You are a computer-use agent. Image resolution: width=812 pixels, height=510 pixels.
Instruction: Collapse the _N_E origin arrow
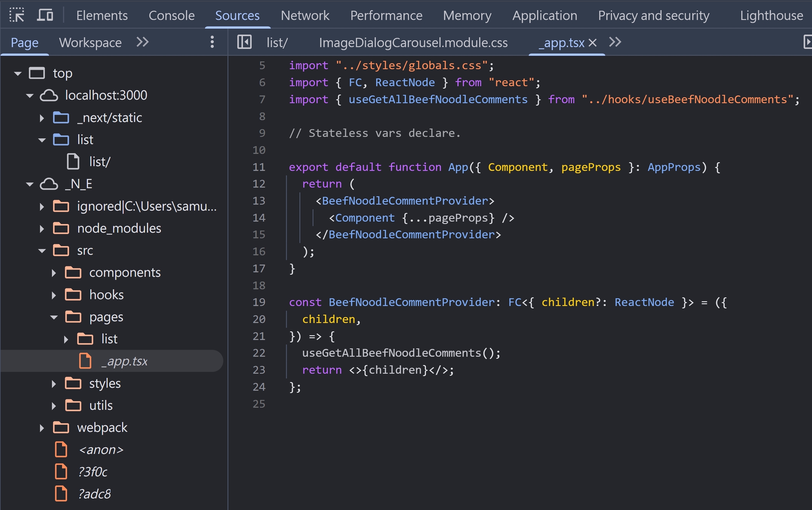[x=30, y=184]
